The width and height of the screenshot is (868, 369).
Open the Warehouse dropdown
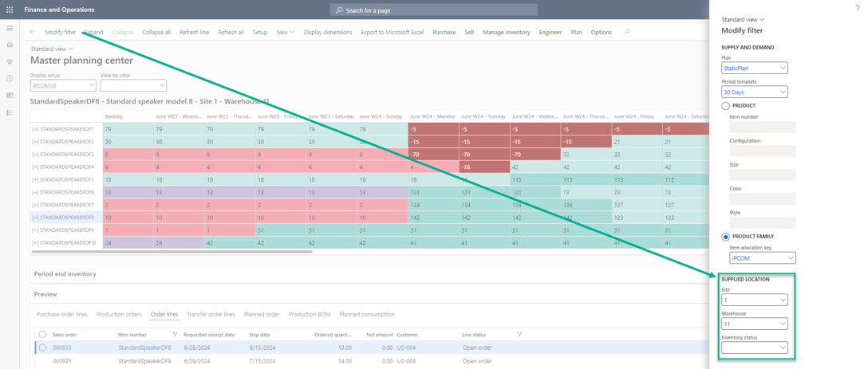pos(755,324)
